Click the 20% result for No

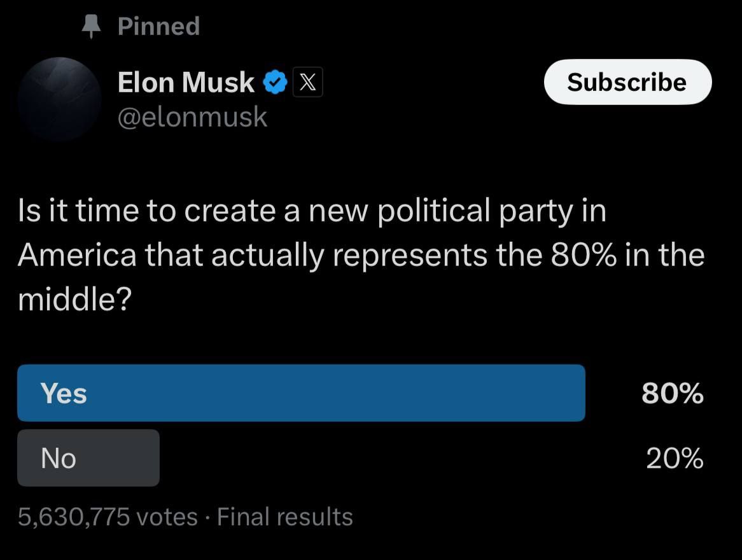[x=675, y=458]
